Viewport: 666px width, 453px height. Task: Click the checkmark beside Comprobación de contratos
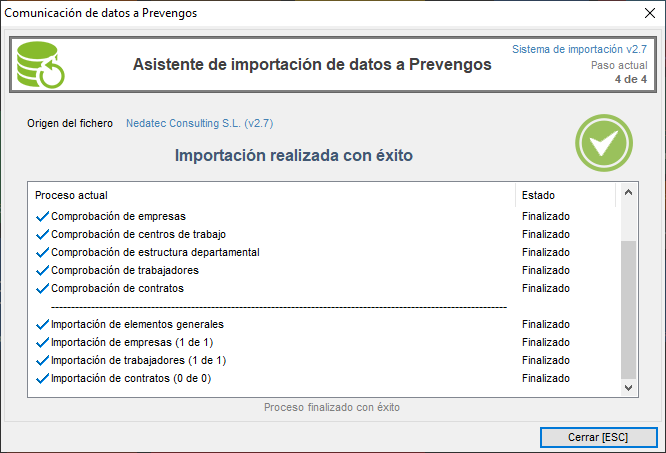[x=42, y=288]
